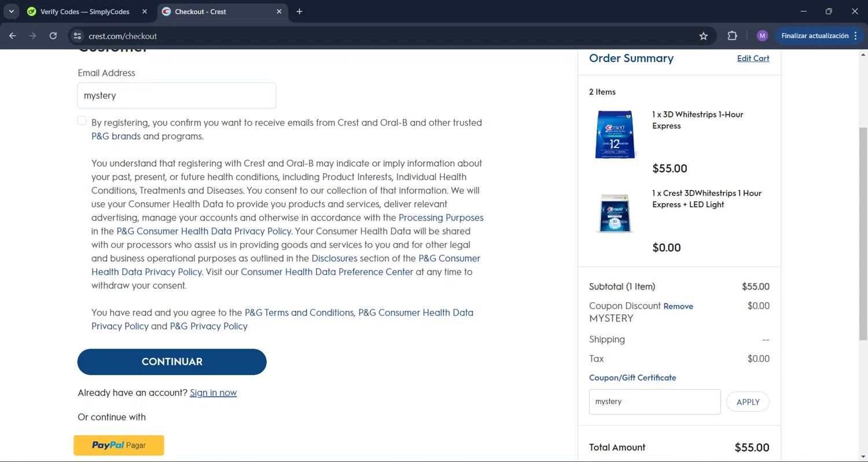Reload the Crest checkout page

point(53,36)
